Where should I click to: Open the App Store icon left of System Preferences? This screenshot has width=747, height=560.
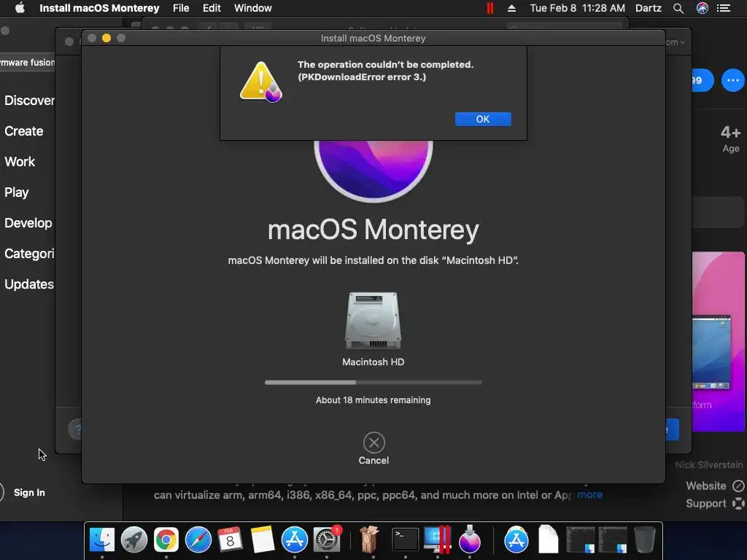[x=295, y=540]
